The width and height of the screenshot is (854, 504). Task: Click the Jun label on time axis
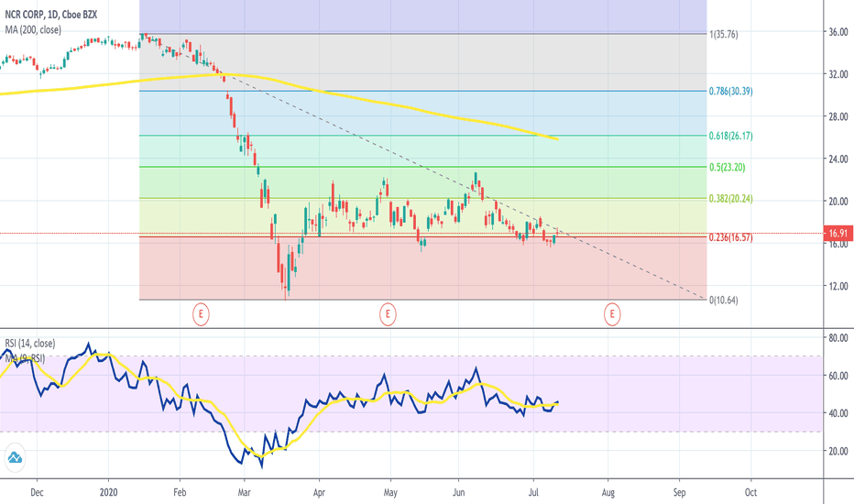click(458, 493)
